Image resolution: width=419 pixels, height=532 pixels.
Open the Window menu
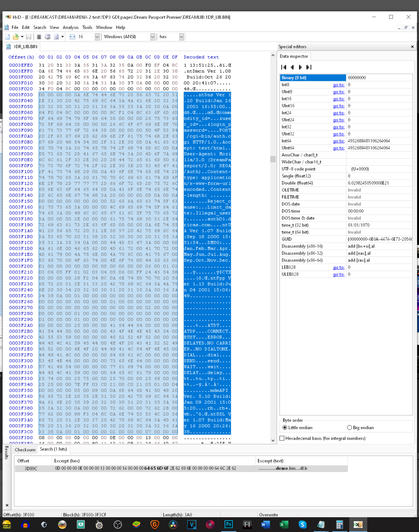point(104,27)
